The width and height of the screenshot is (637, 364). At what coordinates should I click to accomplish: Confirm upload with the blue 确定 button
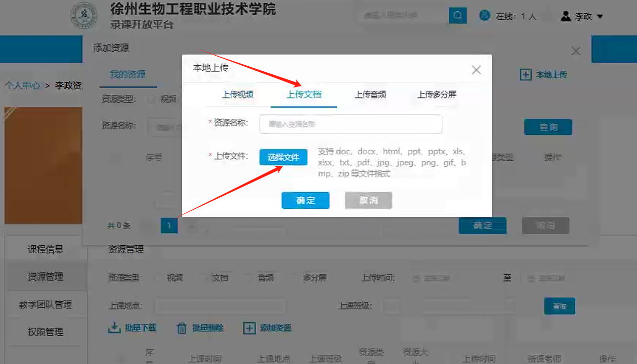point(305,200)
